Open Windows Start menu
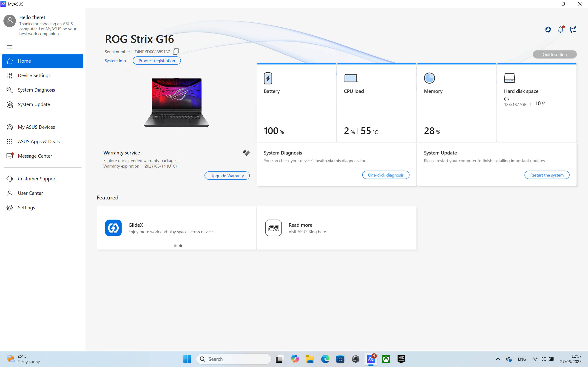 187,359
